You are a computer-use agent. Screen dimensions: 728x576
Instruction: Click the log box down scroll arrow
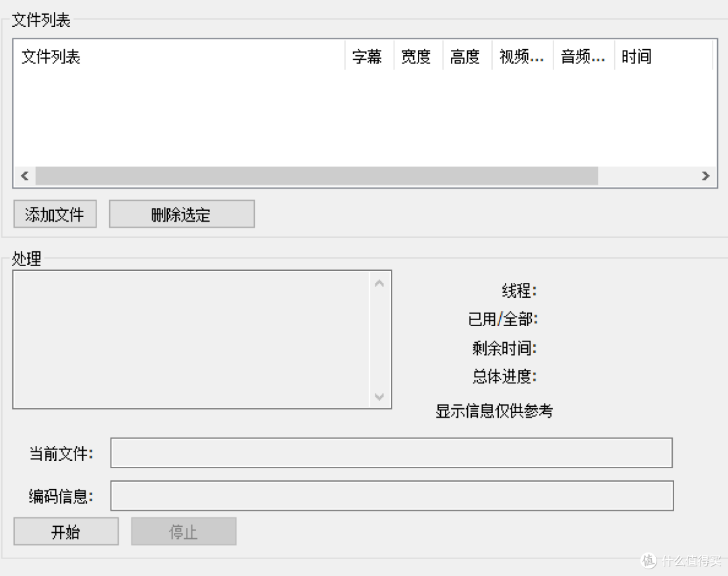pos(380,397)
